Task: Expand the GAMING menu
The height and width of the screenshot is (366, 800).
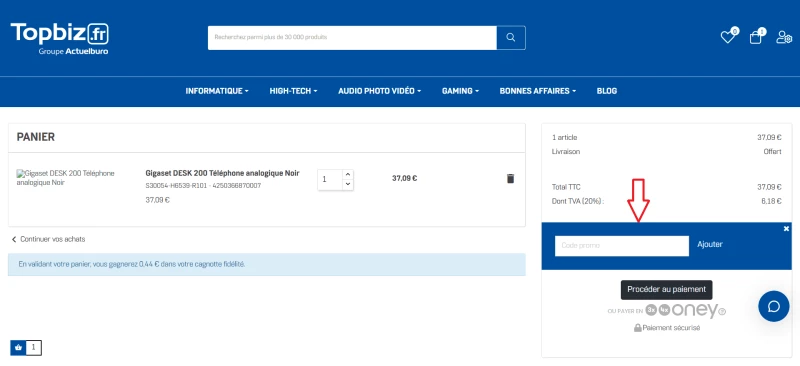Action: [460, 91]
